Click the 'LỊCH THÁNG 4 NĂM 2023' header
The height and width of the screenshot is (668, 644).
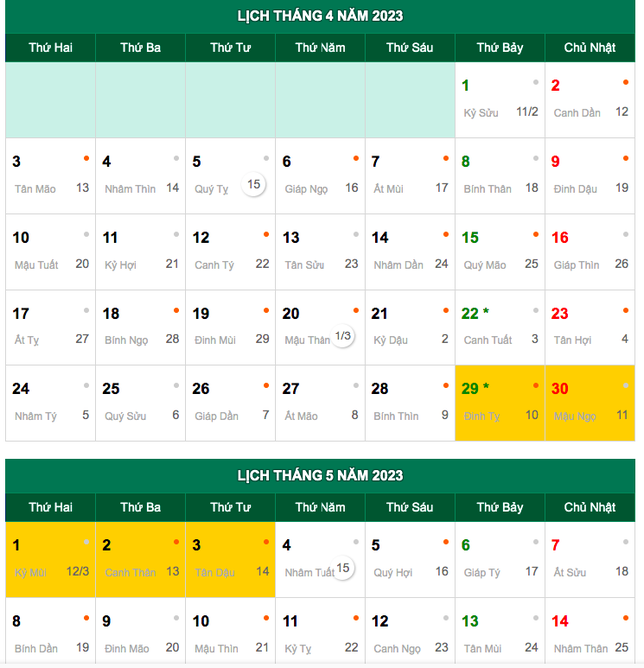[x=320, y=16]
